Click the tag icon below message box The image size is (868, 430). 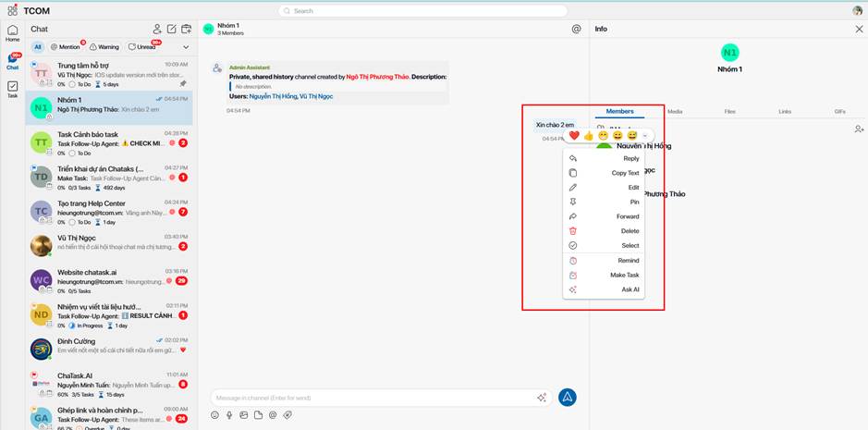click(x=287, y=414)
